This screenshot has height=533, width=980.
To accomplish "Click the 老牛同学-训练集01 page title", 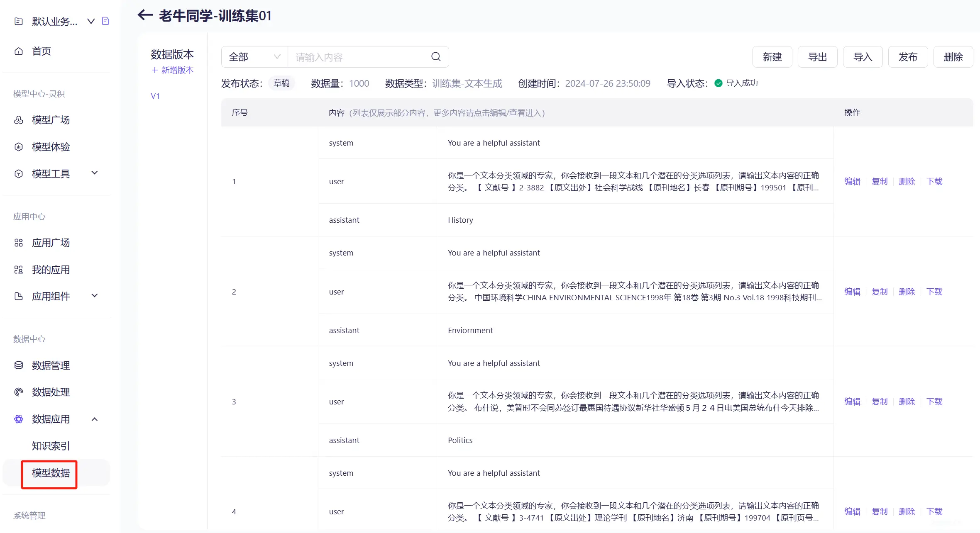I will (215, 15).
